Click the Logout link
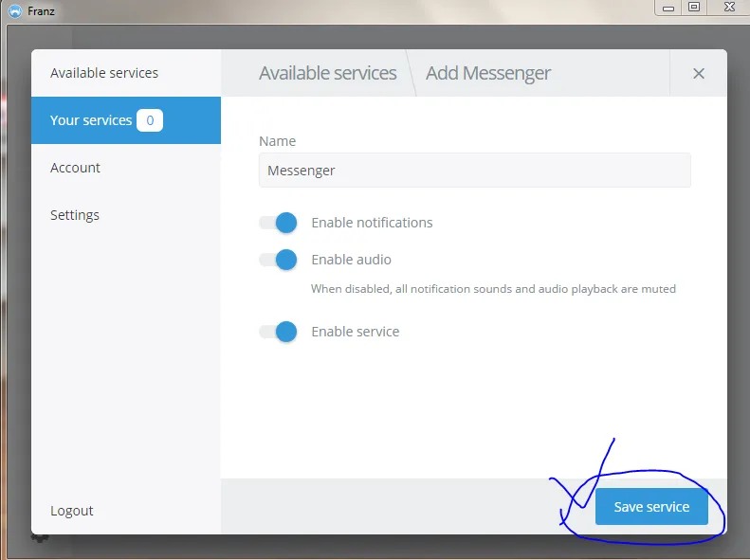This screenshot has width=750, height=560. (x=72, y=511)
